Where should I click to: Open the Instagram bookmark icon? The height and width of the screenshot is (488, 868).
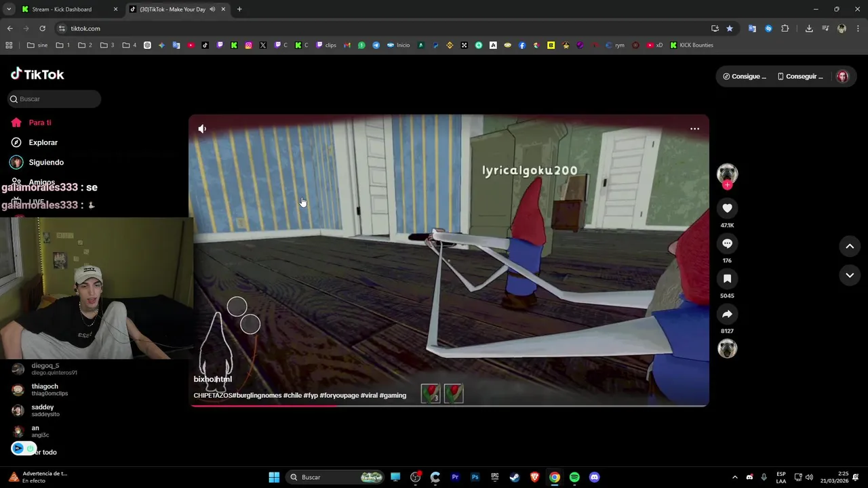pyautogui.click(x=249, y=45)
